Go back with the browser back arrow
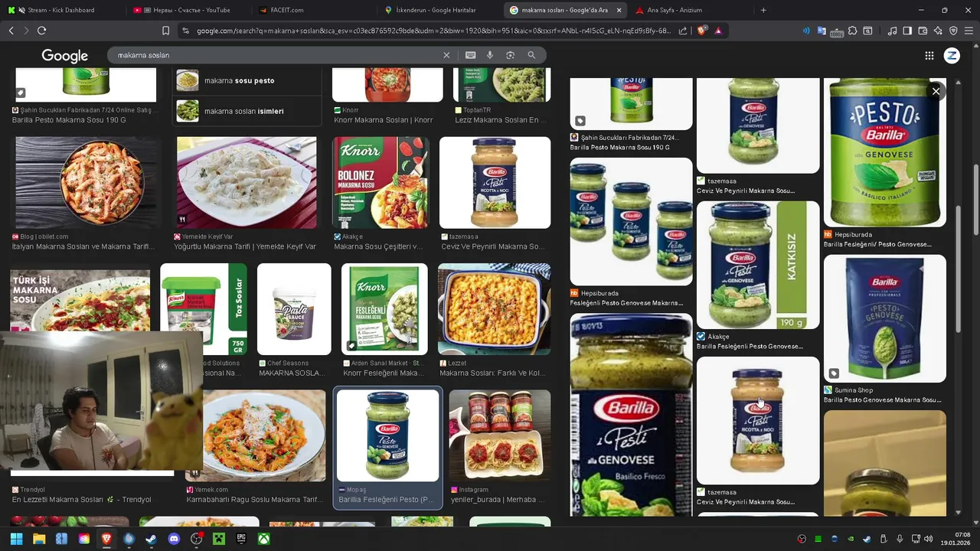980x551 pixels. pos(11,31)
